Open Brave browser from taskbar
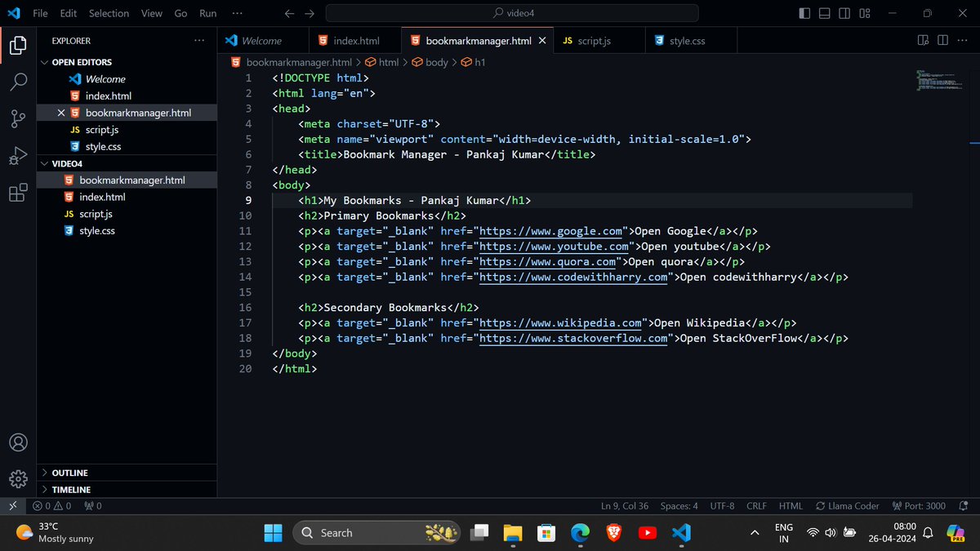The height and width of the screenshot is (551, 980). [613, 532]
